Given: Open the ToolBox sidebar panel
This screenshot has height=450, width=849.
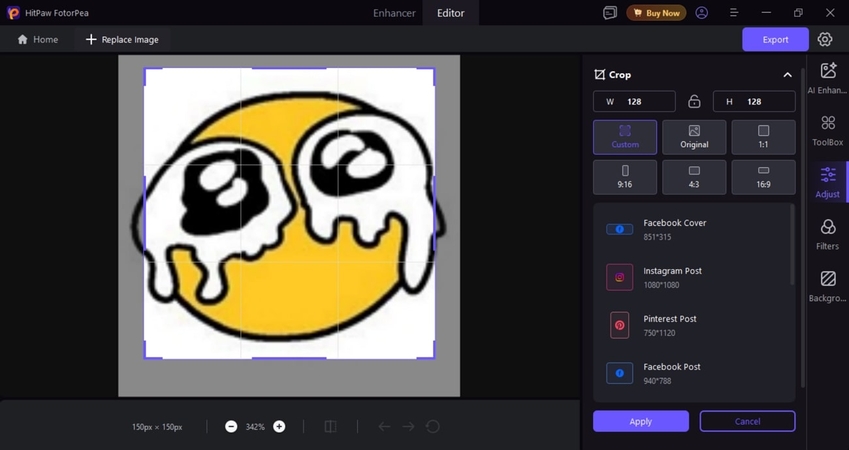Looking at the screenshot, I should [x=827, y=131].
